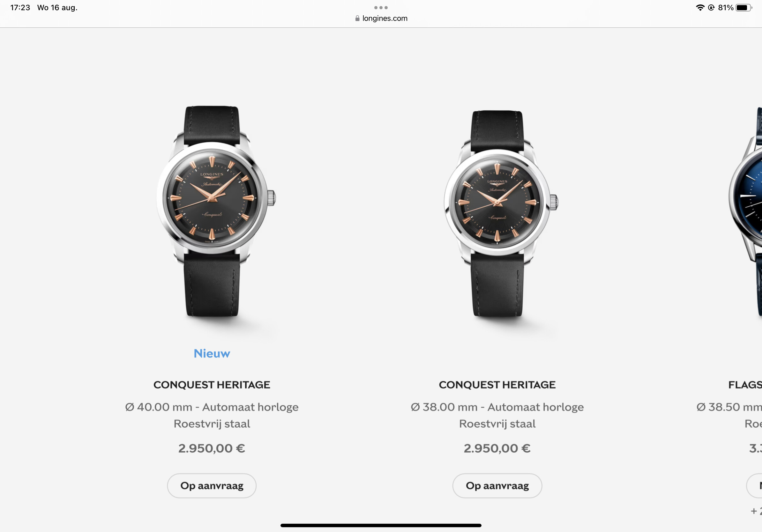Screen dimensions: 762x532
Task: Tap the 17:23 clock in status bar
Action: pos(20,8)
